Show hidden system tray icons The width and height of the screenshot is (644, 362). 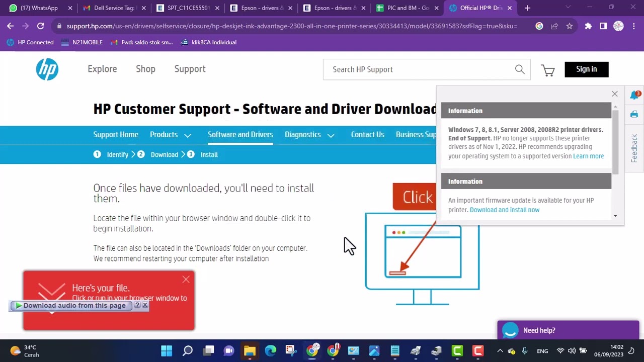coord(500,351)
